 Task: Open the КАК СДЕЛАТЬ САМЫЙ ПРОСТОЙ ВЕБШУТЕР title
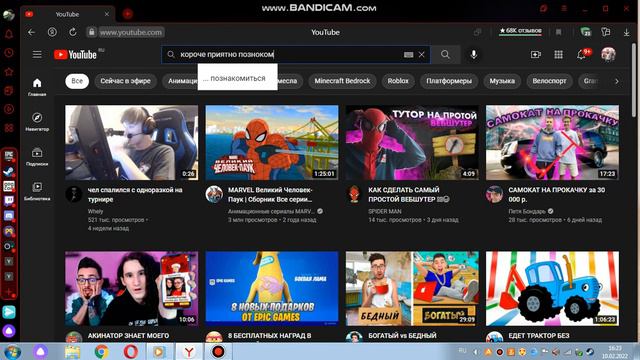pyautogui.click(x=409, y=194)
